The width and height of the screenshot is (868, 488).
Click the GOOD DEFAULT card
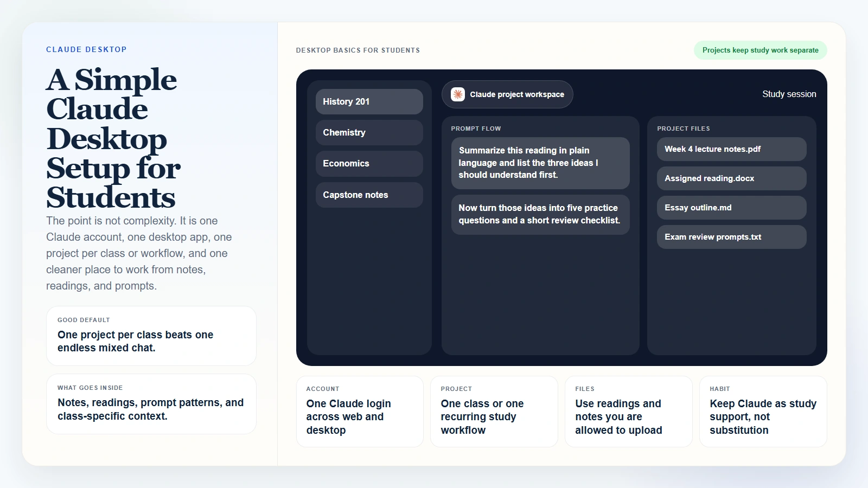(151, 336)
